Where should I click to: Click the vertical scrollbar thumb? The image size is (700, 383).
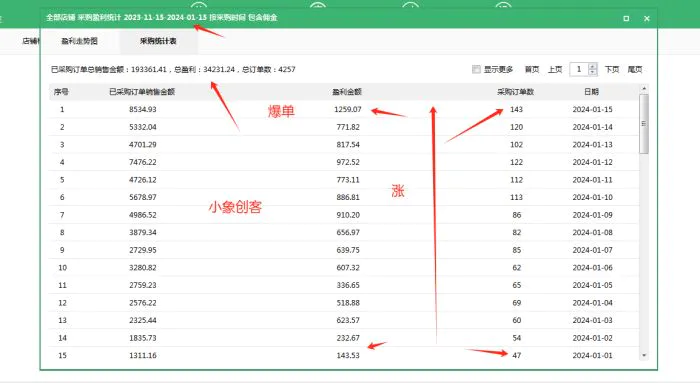click(644, 124)
